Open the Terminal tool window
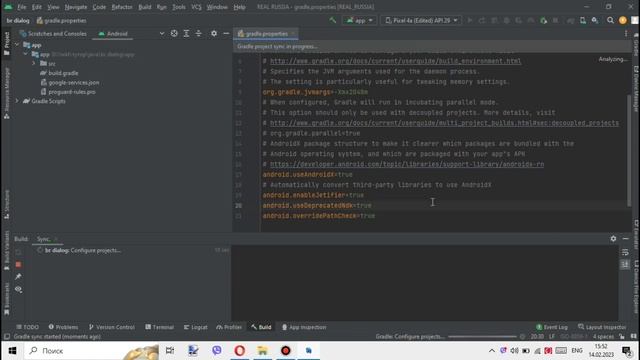 [x=160, y=327]
